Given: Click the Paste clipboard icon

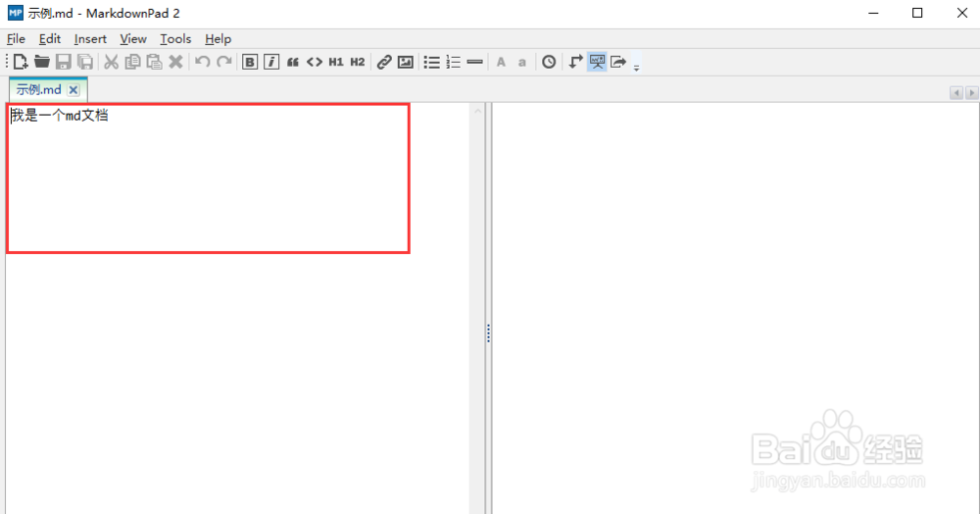Looking at the screenshot, I should (x=154, y=62).
